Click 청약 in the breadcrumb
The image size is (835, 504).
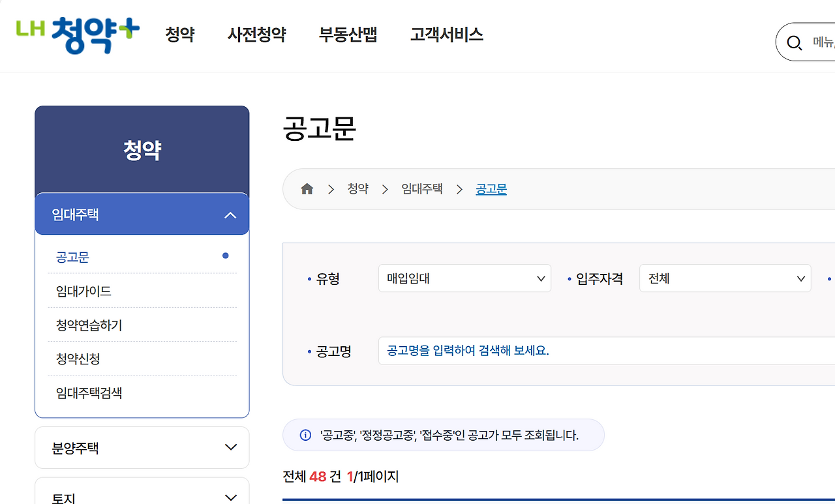[357, 189]
